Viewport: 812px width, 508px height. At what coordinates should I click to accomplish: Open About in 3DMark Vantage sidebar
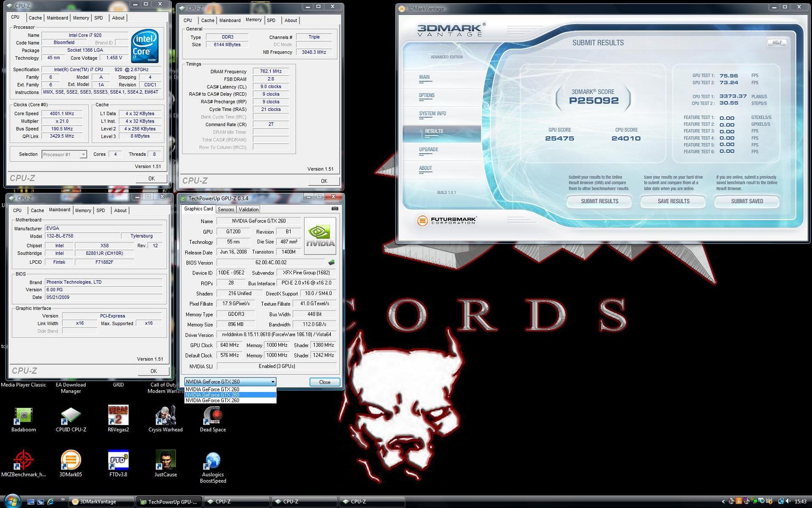pyautogui.click(x=425, y=168)
